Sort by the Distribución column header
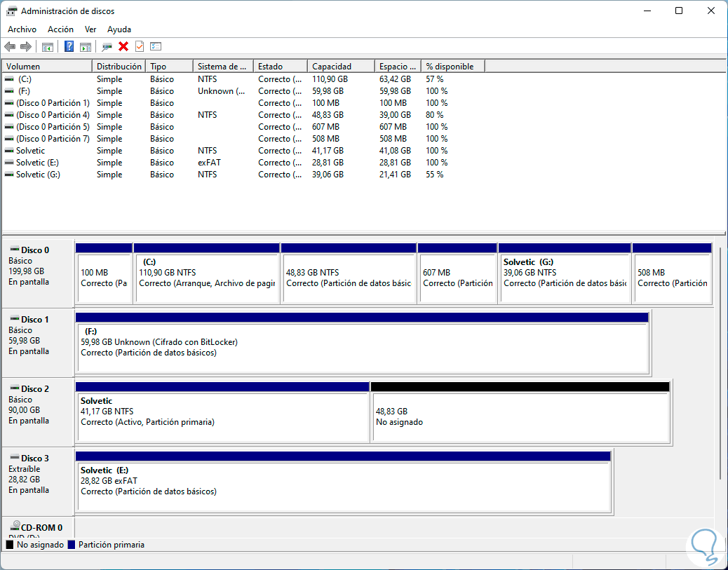This screenshot has width=728, height=570. pyautogui.click(x=119, y=67)
